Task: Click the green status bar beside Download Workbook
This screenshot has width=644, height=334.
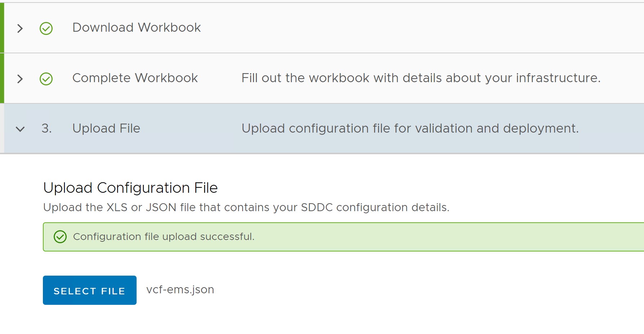Action: click(x=2, y=28)
